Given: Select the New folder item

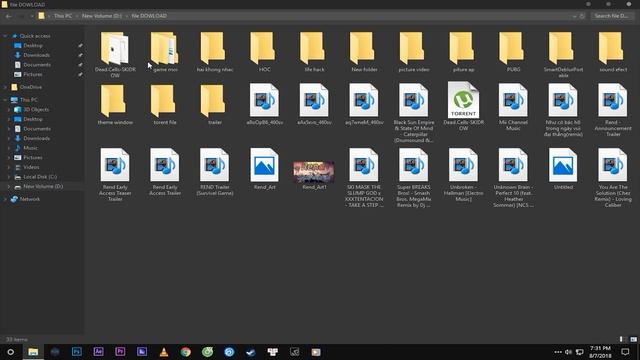Looking at the screenshot, I should pos(364,52).
